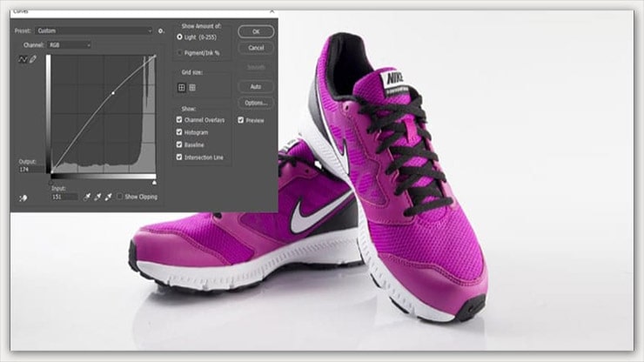The width and height of the screenshot is (644, 362).
Task: Open the Preset dropdown showing Custom
Action: [x=94, y=30]
